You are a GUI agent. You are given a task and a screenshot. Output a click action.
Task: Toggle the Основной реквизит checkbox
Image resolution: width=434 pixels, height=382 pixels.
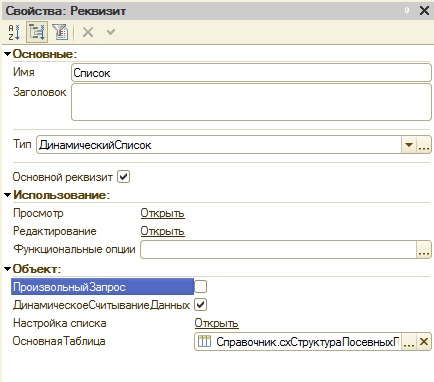(x=123, y=177)
